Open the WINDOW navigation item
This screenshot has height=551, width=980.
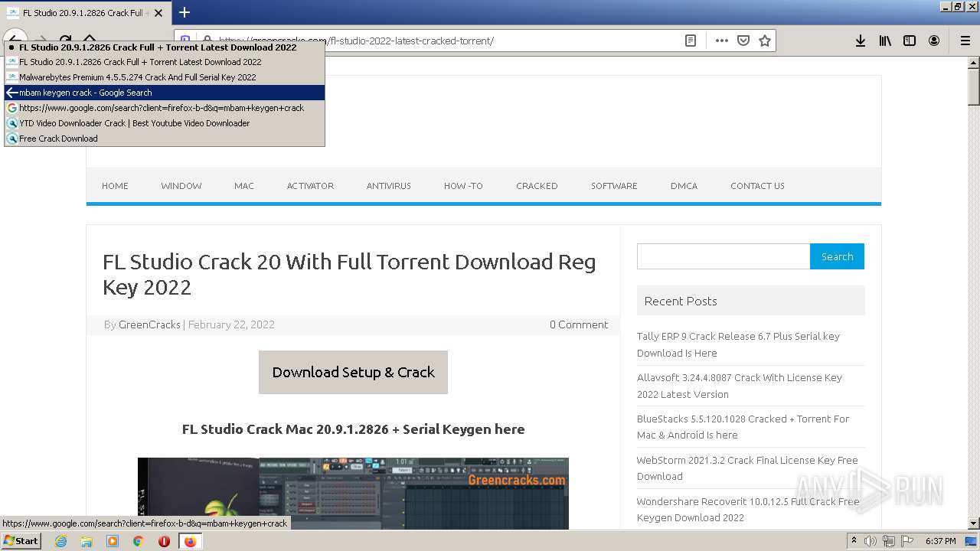181,186
